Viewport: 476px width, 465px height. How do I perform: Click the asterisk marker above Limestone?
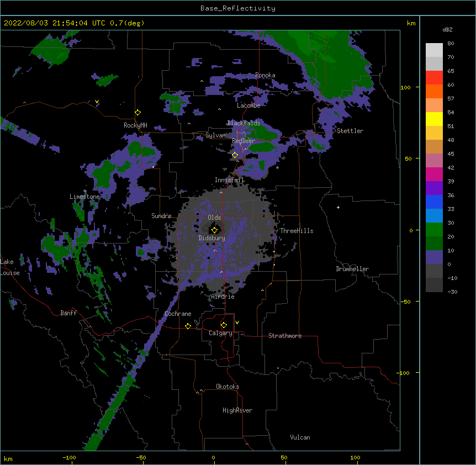(x=85, y=191)
